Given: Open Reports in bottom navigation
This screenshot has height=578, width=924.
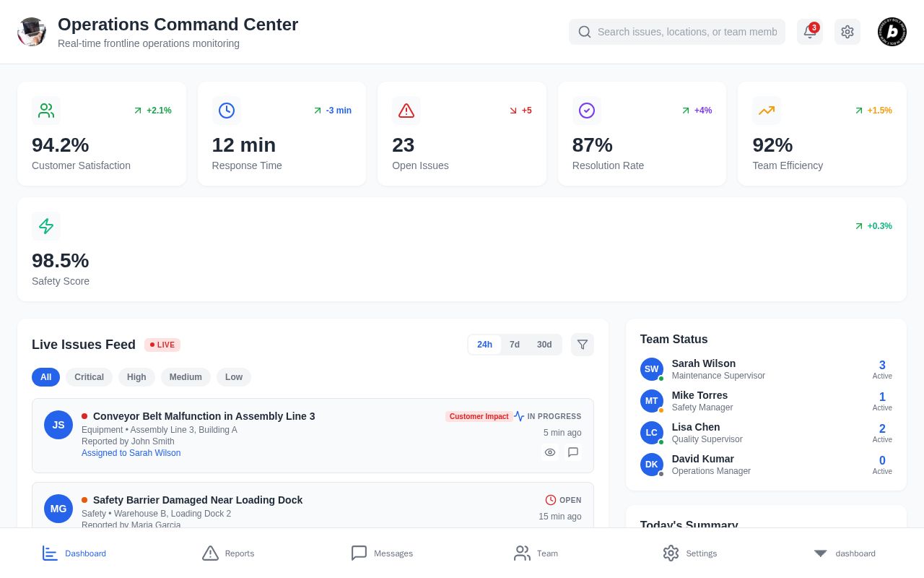Looking at the screenshot, I should (x=228, y=553).
